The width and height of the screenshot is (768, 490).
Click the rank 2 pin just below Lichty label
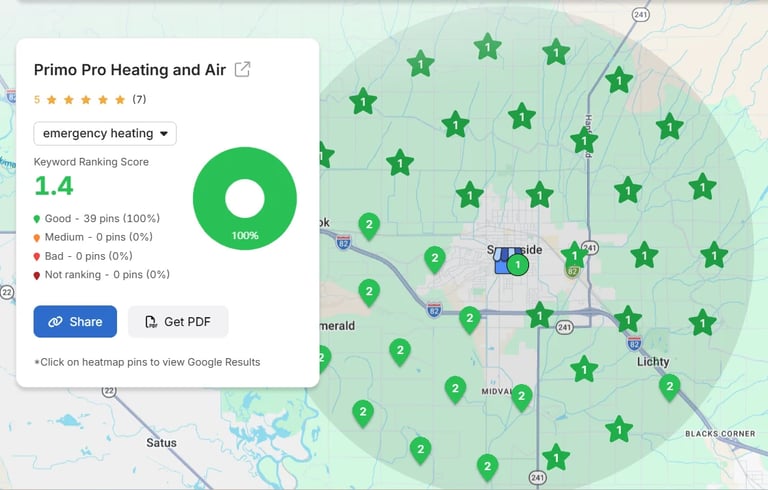pyautogui.click(x=669, y=387)
